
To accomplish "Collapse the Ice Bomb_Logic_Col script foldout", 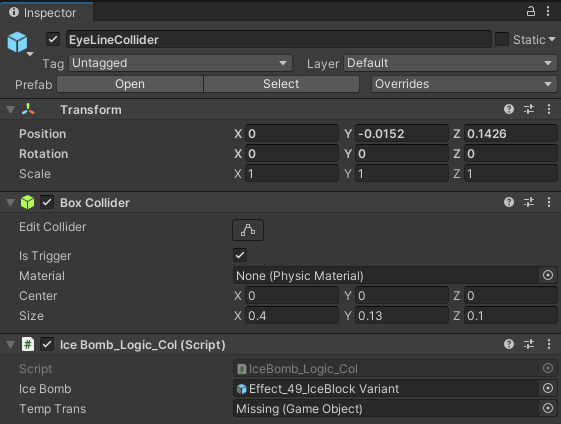I will pos(11,345).
